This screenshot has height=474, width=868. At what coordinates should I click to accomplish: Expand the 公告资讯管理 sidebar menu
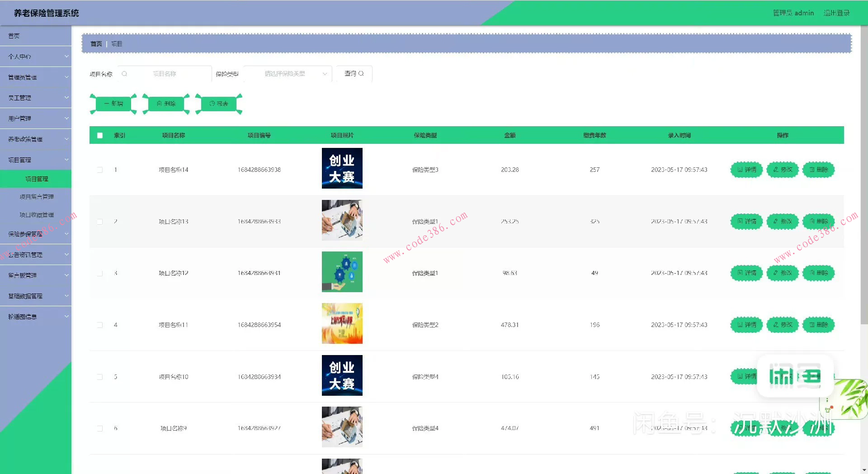click(x=36, y=255)
